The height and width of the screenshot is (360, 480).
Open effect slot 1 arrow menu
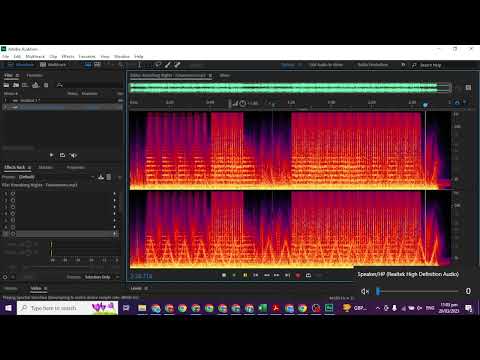coord(114,194)
